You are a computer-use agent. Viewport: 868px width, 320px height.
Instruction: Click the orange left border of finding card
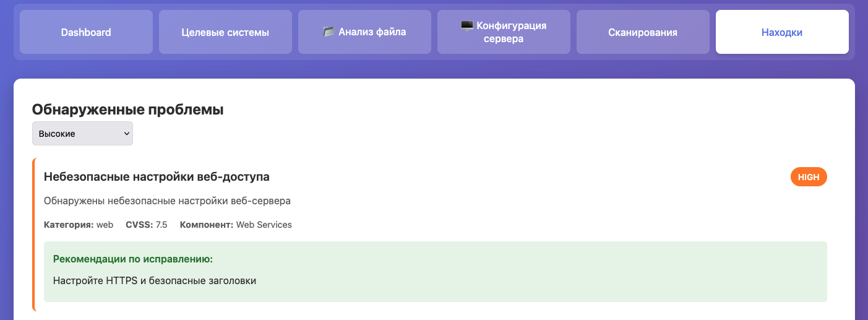(33, 235)
